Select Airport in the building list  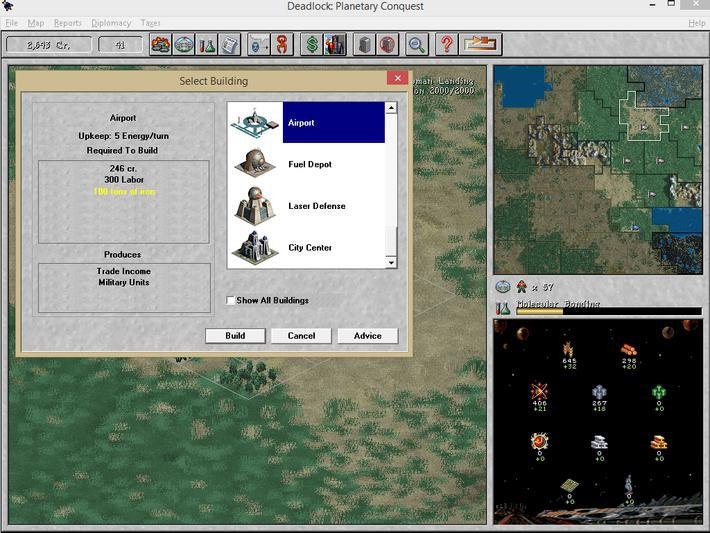tap(307, 122)
